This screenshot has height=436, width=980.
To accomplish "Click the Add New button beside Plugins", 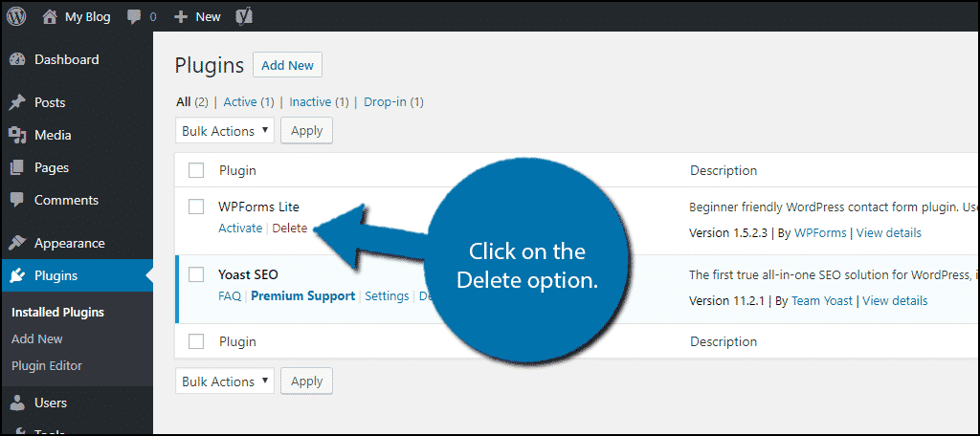I will (287, 65).
